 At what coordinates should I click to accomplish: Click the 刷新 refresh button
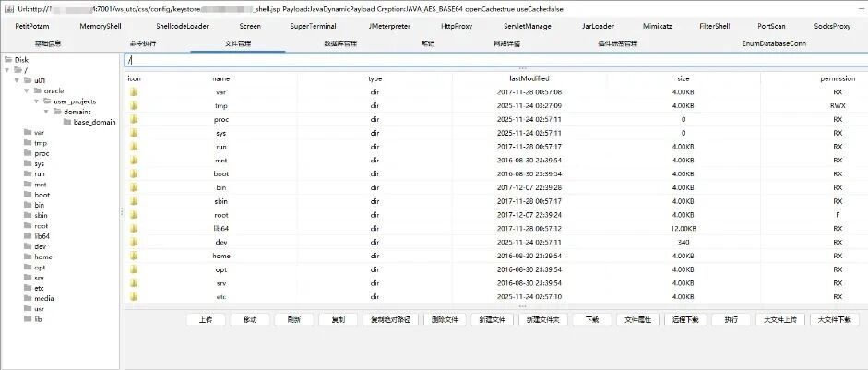[x=293, y=319]
